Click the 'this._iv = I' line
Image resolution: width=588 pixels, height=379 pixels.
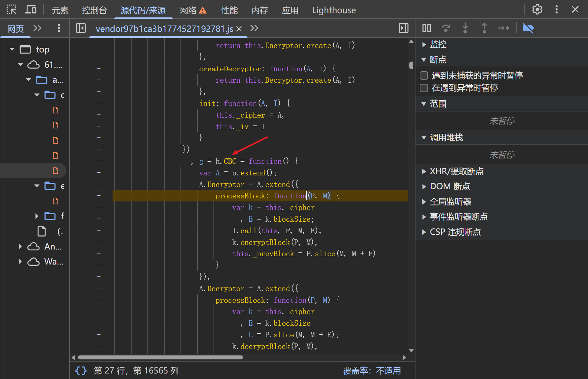point(240,126)
